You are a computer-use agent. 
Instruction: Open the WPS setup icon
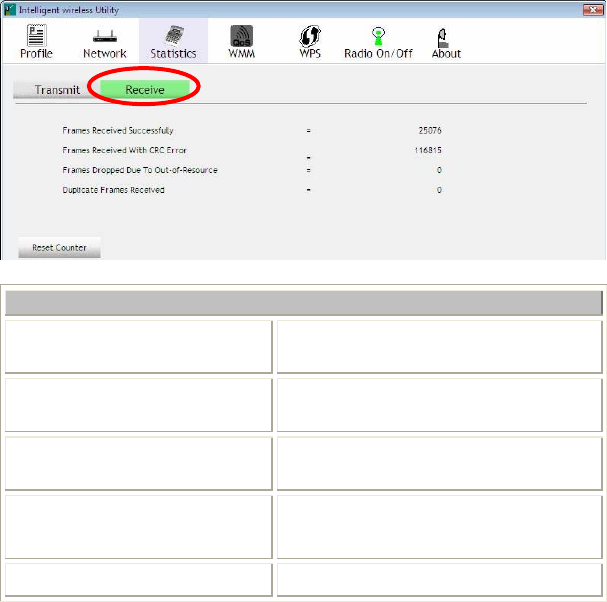pyautogui.click(x=310, y=36)
